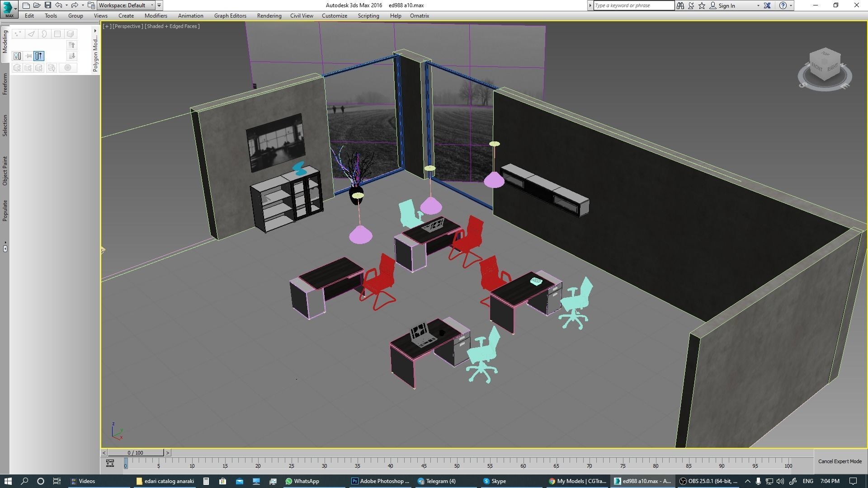Expand the Polygon Modeling panel arrow
The height and width of the screenshot is (488, 868).
[95, 31]
